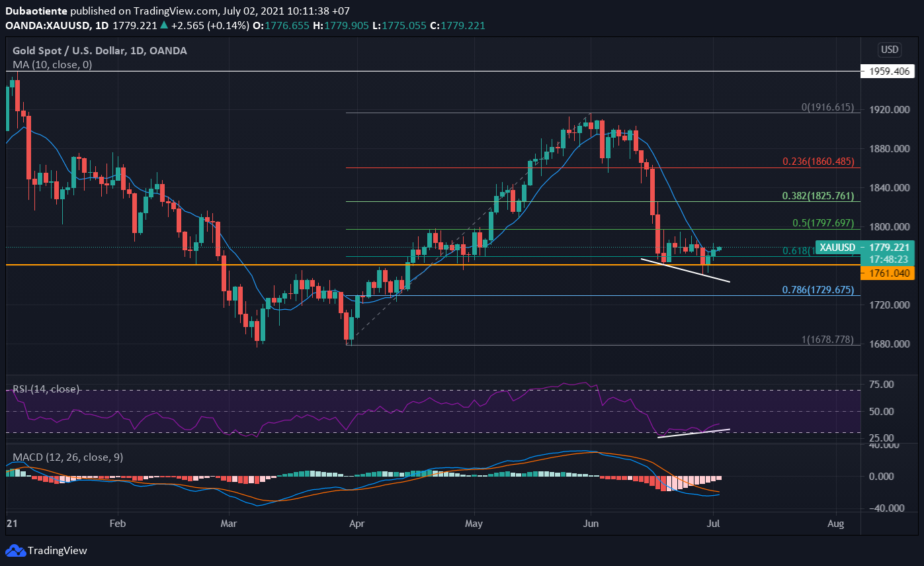Viewport: 924px width, 566px height.
Task: Click the May label on time axis
Action: click(475, 523)
